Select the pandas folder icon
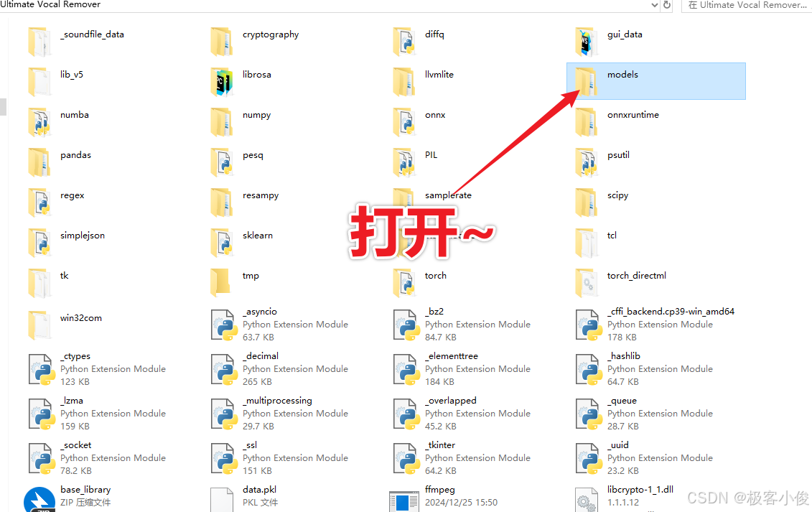The height and width of the screenshot is (512, 812). pyautogui.click(x=40, y=162)
